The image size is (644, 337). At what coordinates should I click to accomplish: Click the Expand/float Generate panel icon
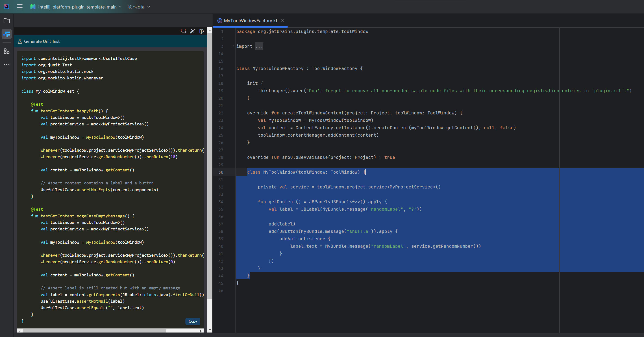(x=201, y=31)
